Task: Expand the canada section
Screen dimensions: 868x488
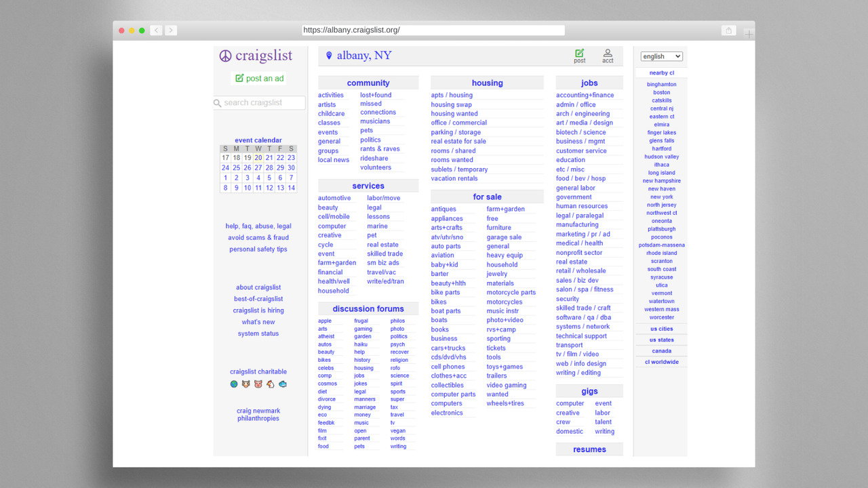Action: (x=662, y=351)
